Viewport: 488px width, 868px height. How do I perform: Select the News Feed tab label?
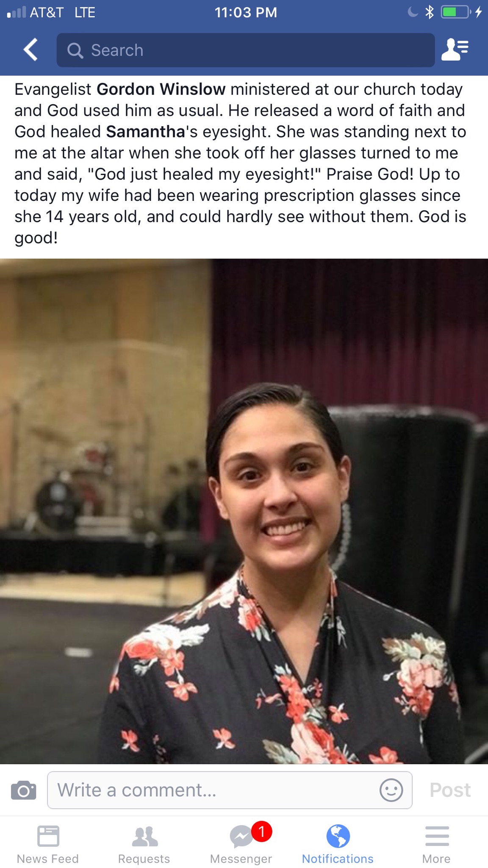[48, 859]
